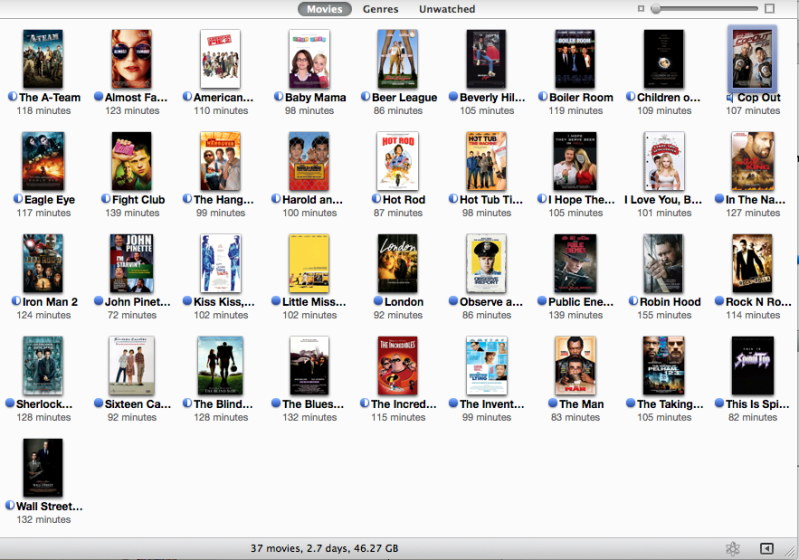The image size is (799, 560).
Task: Switch to the Movies tab
Action: (325, 9)
